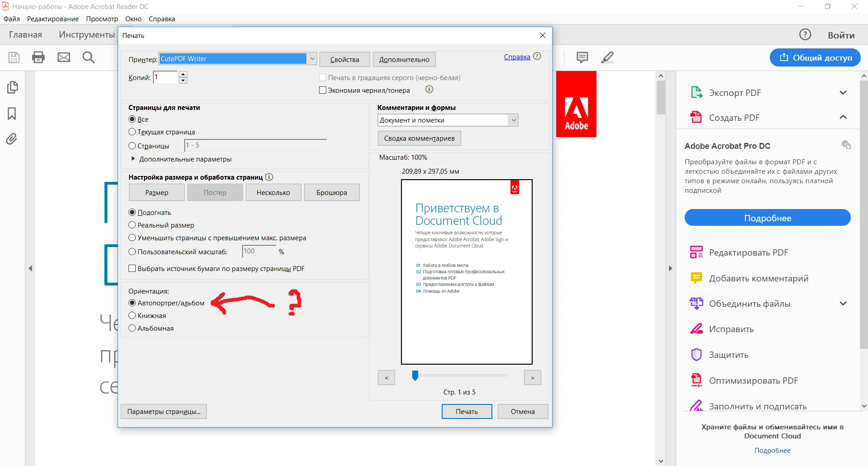
Task: Open the Окно menu
Action: [134, 19]
